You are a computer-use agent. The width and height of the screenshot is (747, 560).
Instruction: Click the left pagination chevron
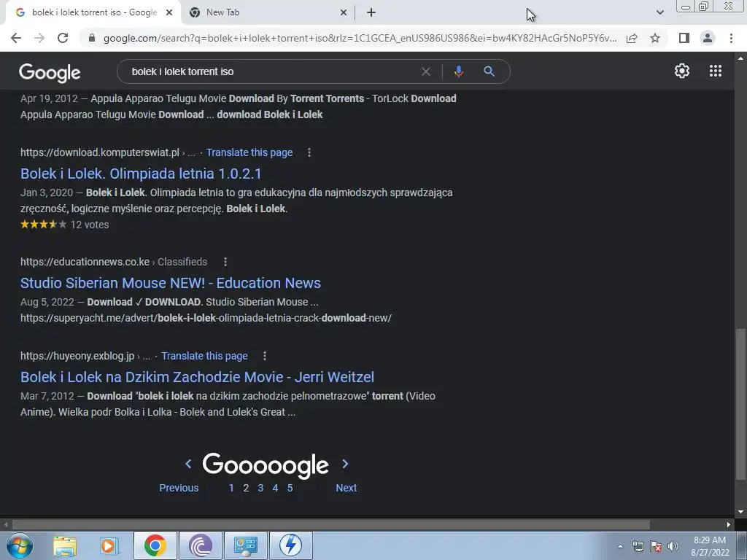point(188,464)
